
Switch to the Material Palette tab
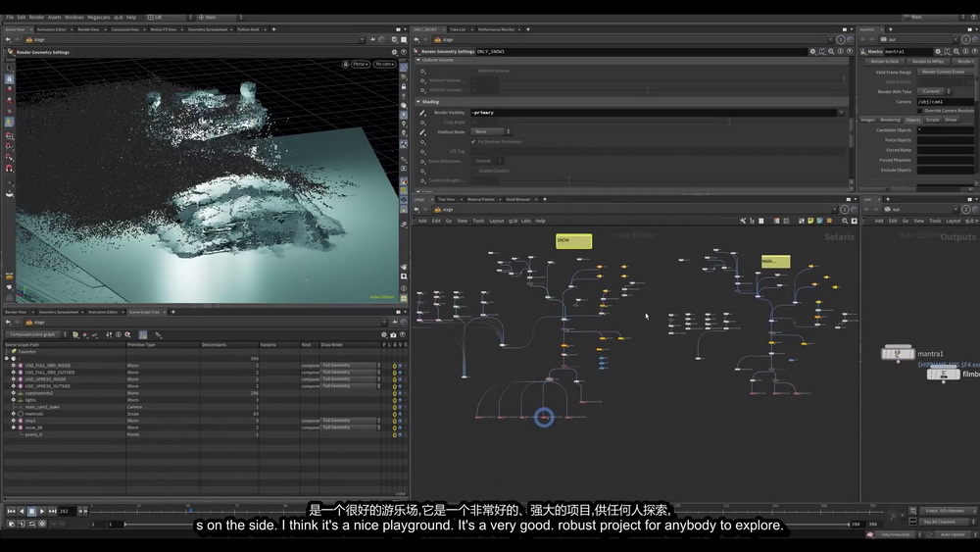point(480,199)
